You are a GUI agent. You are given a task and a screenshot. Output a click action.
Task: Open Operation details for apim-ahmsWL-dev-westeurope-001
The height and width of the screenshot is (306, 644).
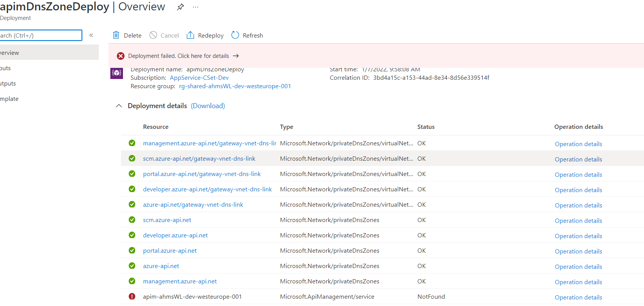click(578, 297)
